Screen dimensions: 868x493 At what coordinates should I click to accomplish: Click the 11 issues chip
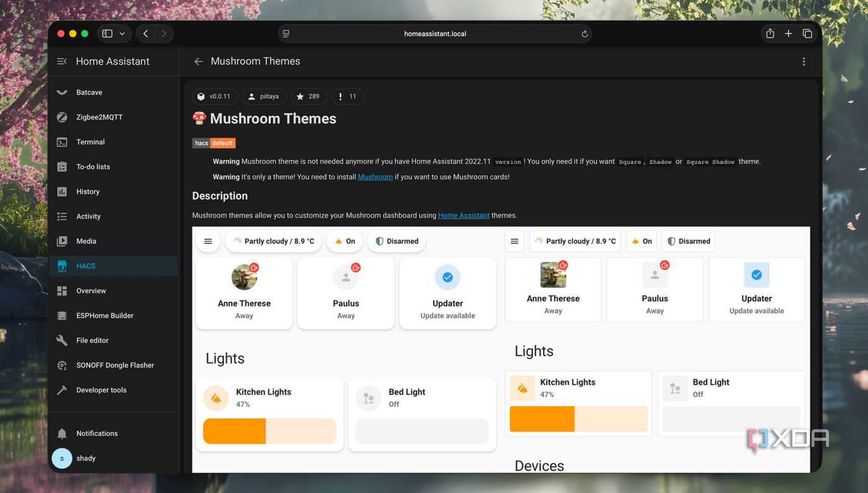click(348, 97)
